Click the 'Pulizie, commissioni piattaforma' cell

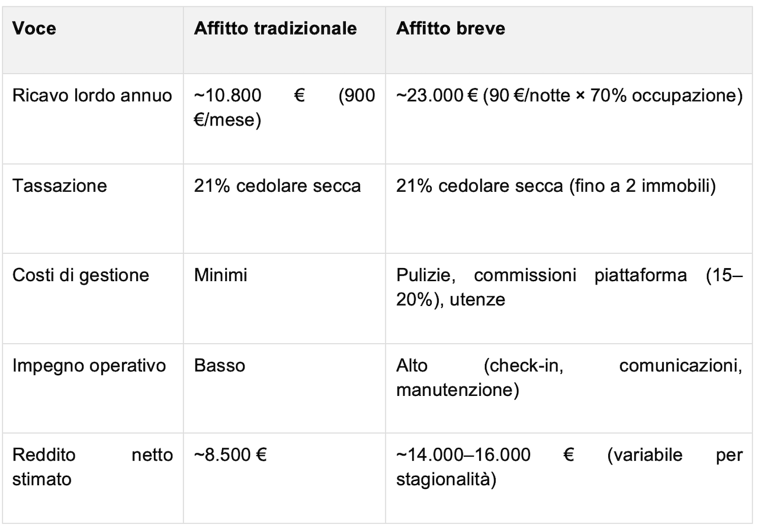[x=570, y=298]
